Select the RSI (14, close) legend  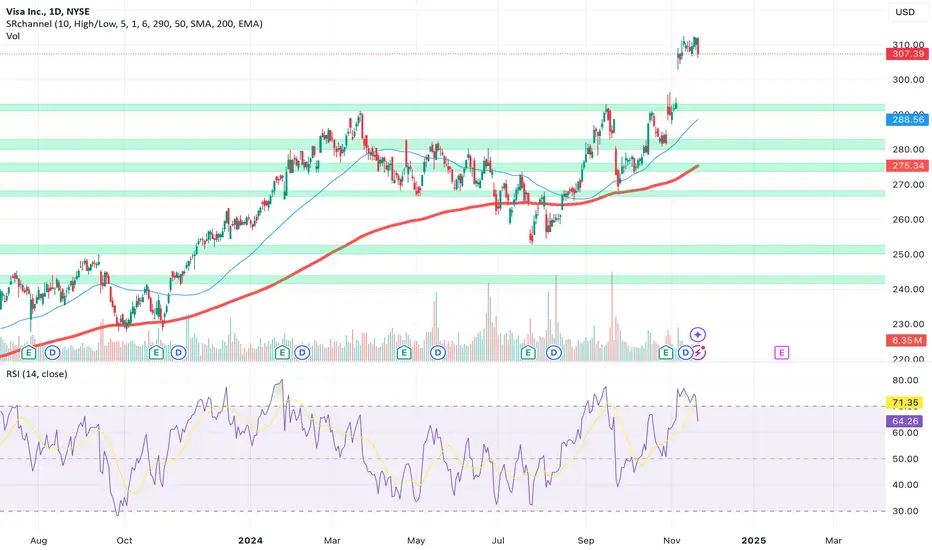point(37,373)
